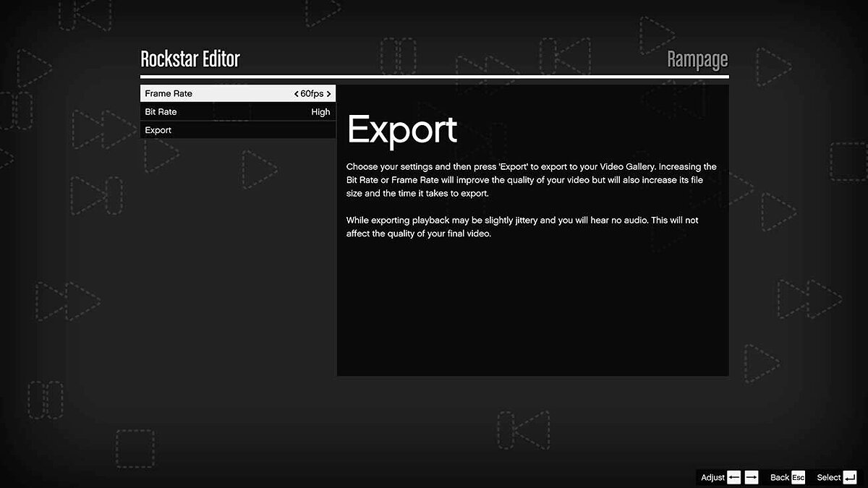The width and height of the screenshot is (868, 488).
Task: Click the Select label in the bottom bar
Action: pos(828,477)
